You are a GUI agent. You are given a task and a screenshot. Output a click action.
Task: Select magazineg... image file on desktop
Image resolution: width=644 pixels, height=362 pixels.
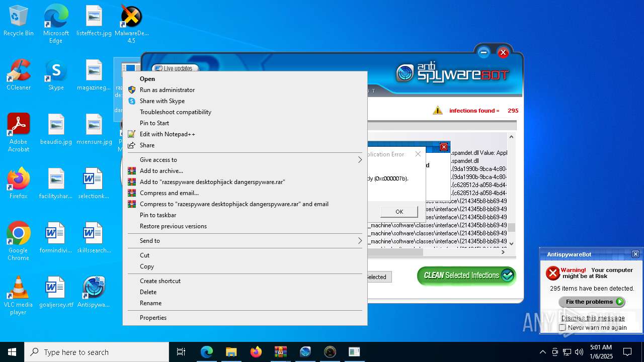point(94,75)
